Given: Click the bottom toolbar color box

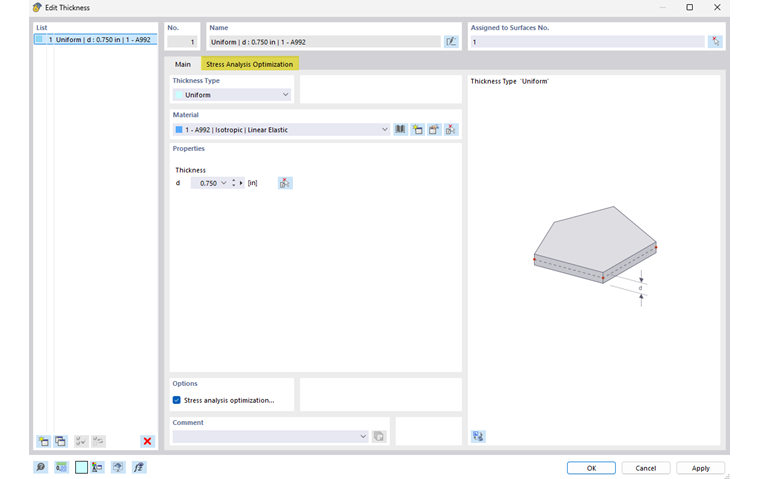Looking at the screenshot, I should 81,467.
